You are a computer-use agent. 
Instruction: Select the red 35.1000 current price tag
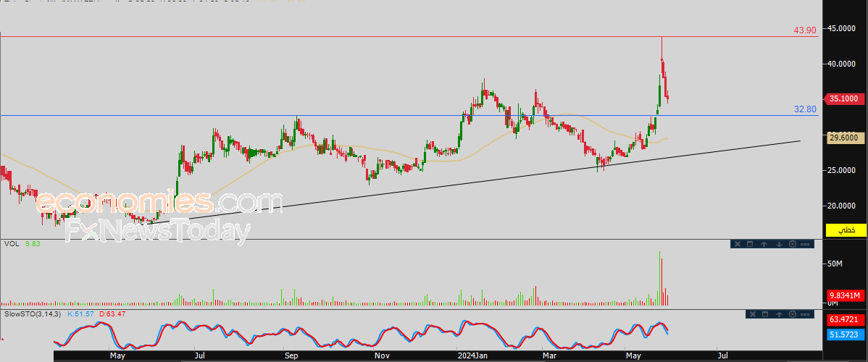pyautogui.click(x=846, y=99)
